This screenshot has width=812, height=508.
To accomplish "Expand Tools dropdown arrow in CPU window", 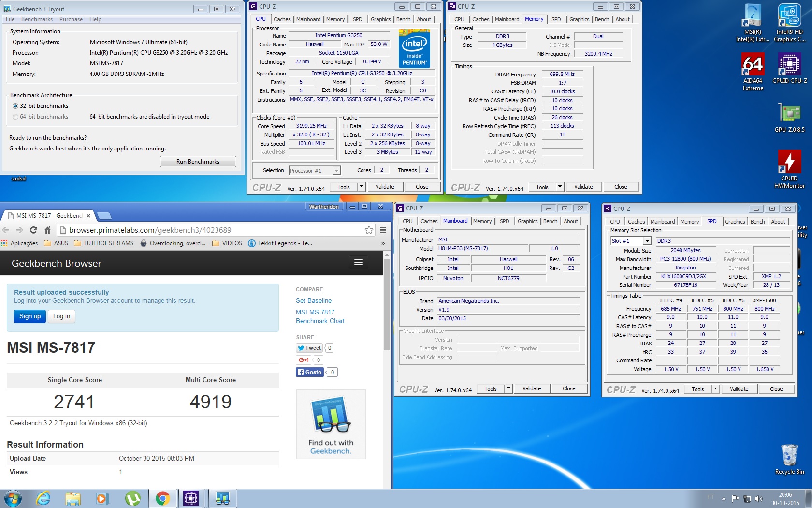I will 361,187.
